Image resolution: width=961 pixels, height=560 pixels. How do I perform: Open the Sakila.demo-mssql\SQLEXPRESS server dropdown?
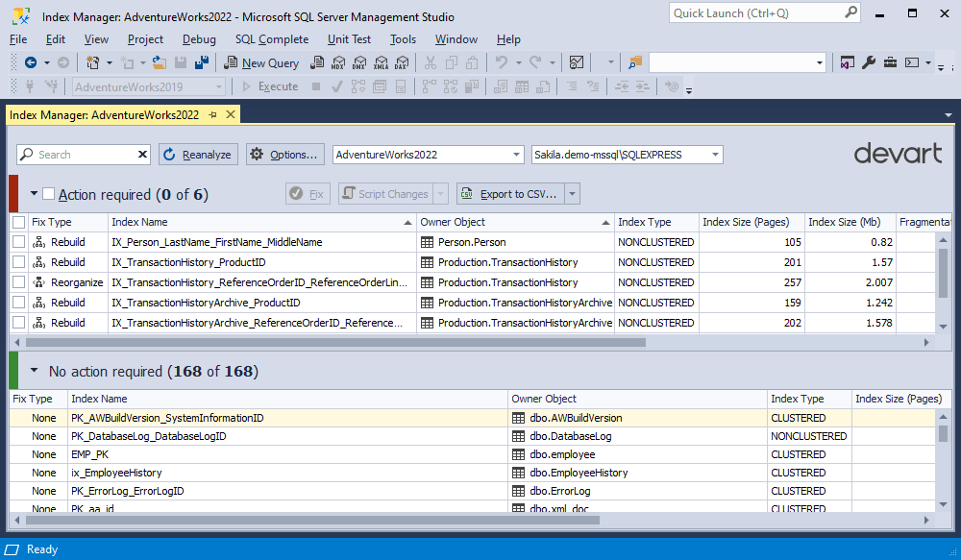click(713, 154)
